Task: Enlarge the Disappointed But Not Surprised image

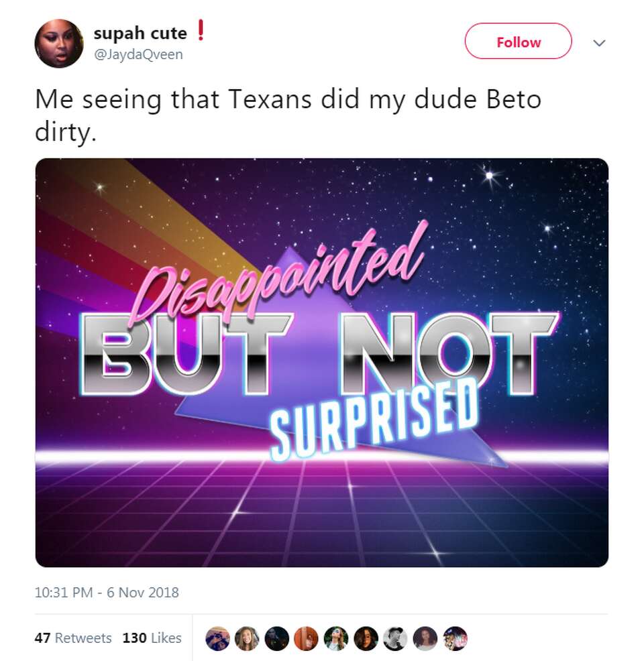Action: tap(322, 363)
